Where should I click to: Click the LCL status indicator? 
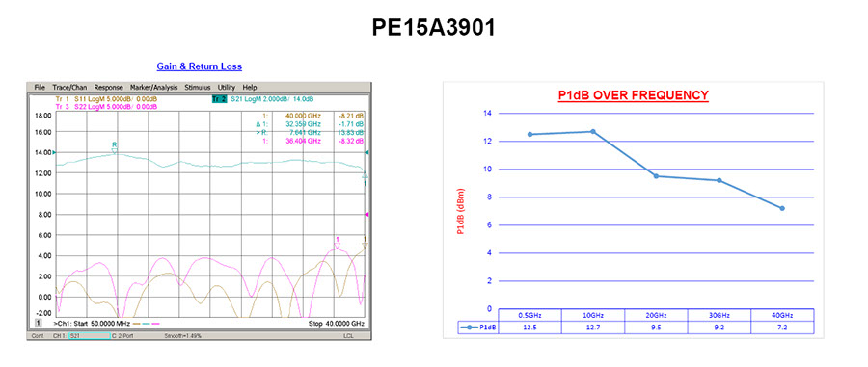(x=348, y=335)
